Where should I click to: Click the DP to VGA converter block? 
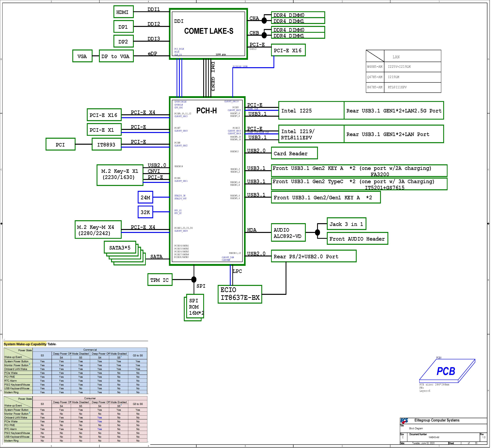pos(116,56)
